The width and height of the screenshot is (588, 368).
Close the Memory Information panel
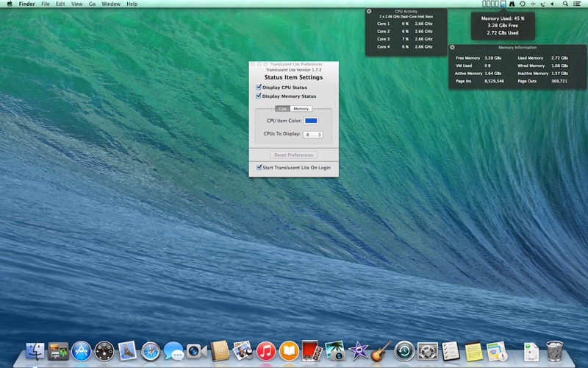[x=452, y=47]
